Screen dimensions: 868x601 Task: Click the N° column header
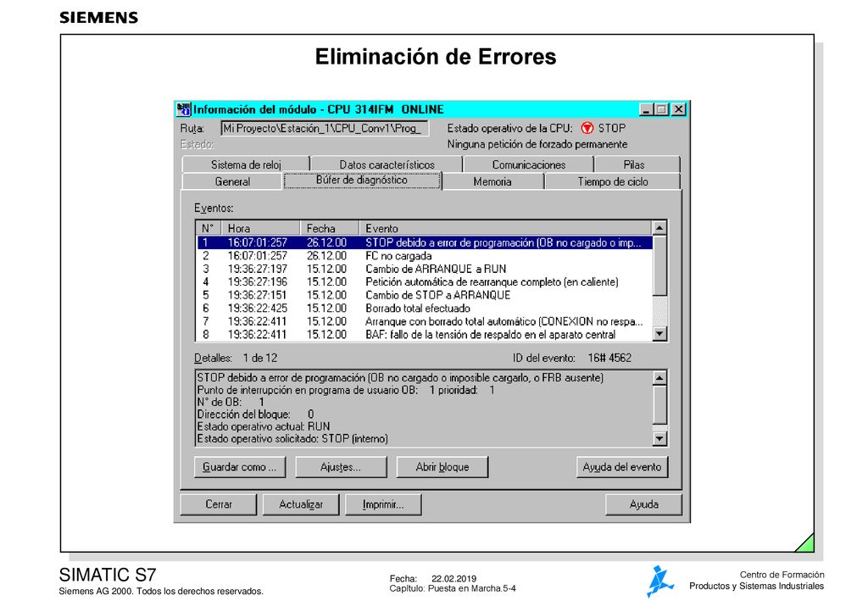coord(209,228)
